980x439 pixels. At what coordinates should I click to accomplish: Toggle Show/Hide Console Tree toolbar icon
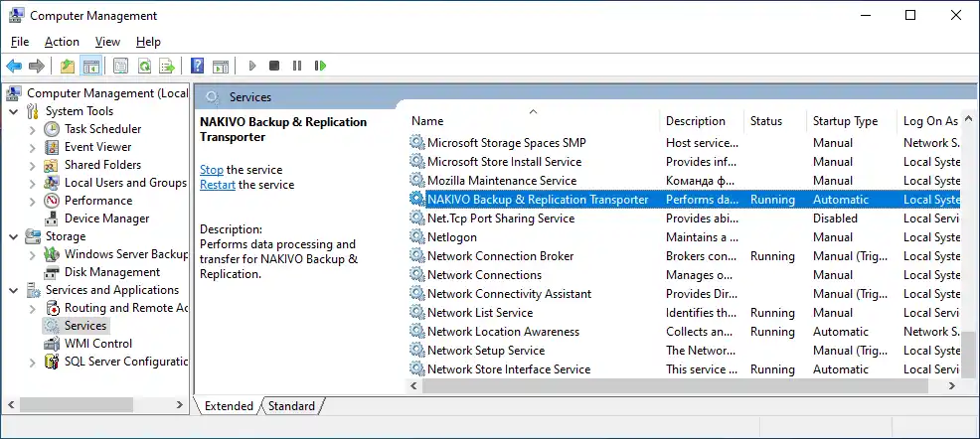(x=91, y=66)
